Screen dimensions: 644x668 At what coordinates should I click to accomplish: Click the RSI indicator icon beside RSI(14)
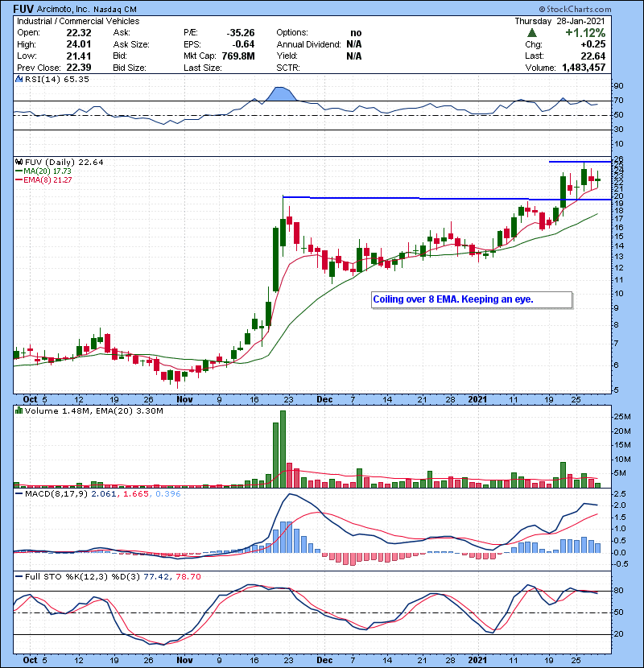19,79
